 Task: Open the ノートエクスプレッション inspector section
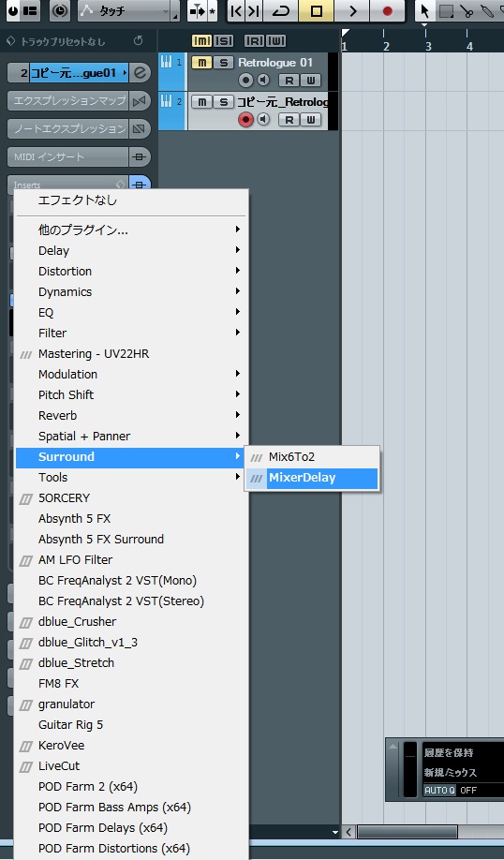pyautogui.click(x=68, y=129)
